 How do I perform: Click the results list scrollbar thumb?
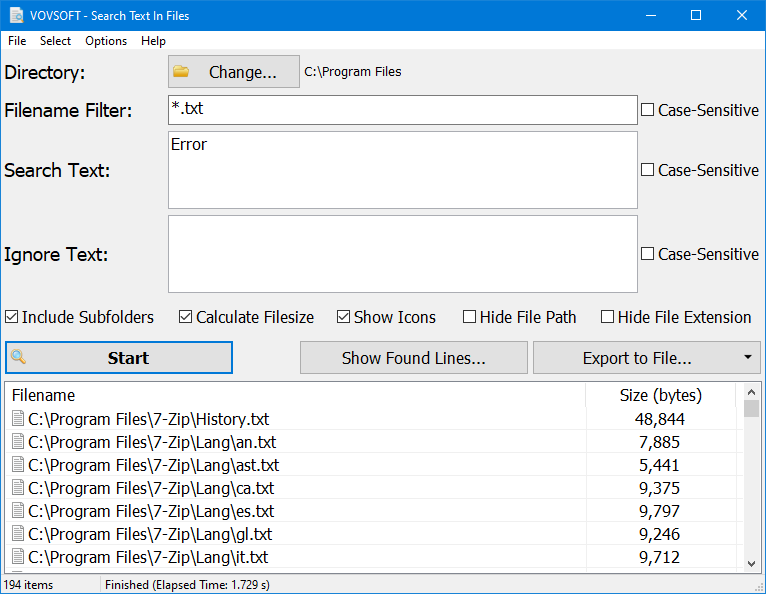point(751,408)
